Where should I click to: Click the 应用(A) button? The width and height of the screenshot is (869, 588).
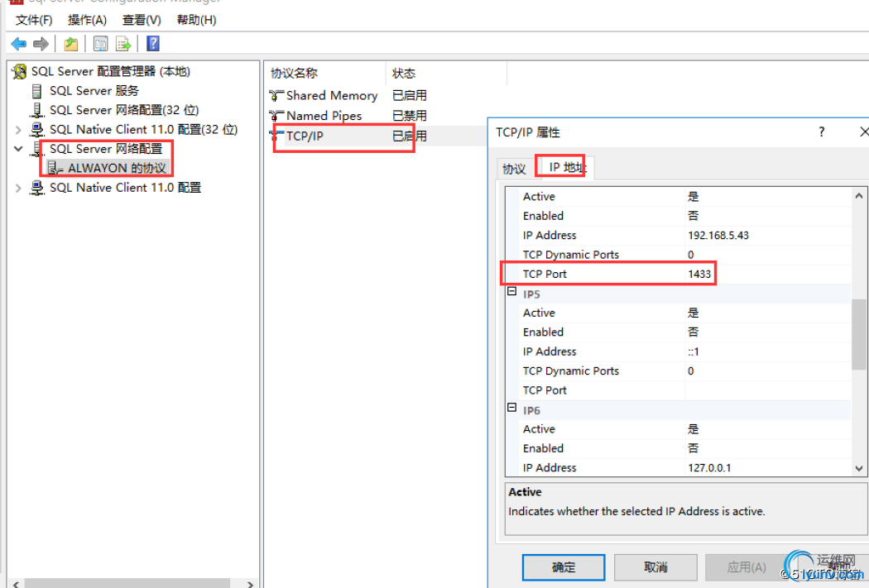pyautogui.click(x=747, y=567)
